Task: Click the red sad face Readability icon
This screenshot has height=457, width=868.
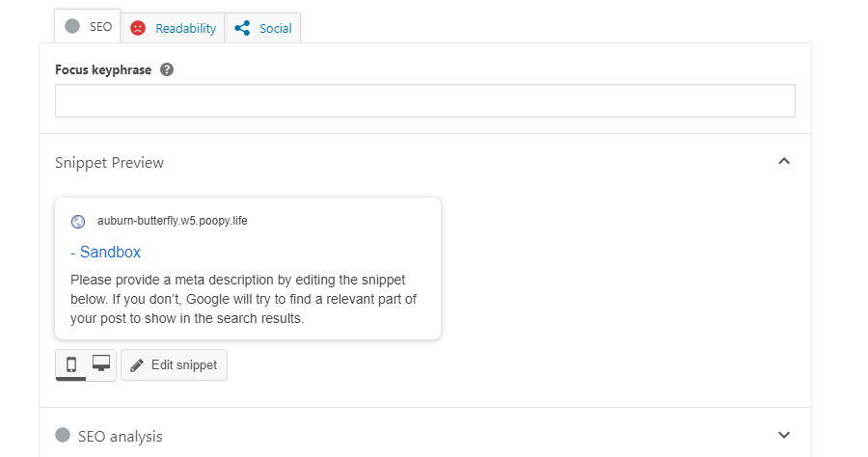Action: [138, 28]
